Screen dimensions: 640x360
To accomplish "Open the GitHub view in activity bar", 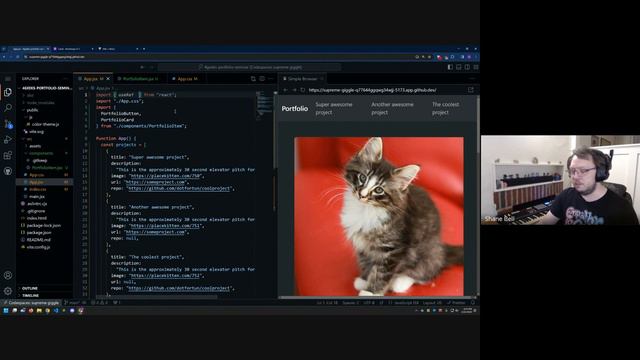I will tap(8, 171).
